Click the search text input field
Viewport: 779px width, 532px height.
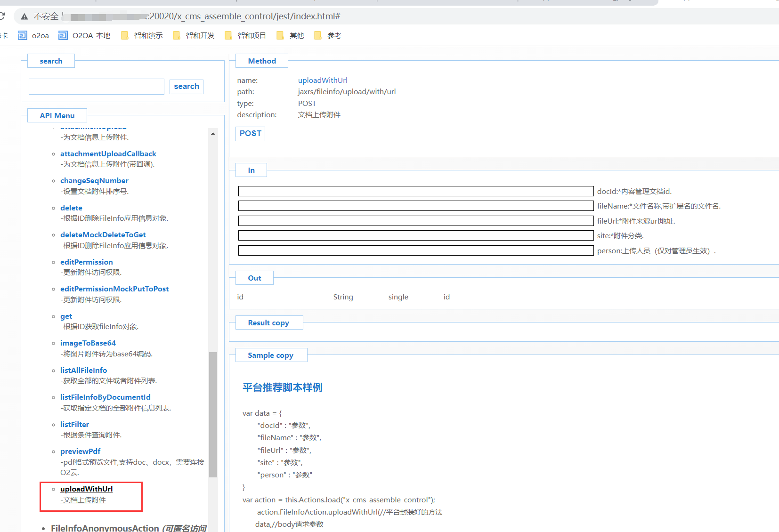tap(97, 87)
